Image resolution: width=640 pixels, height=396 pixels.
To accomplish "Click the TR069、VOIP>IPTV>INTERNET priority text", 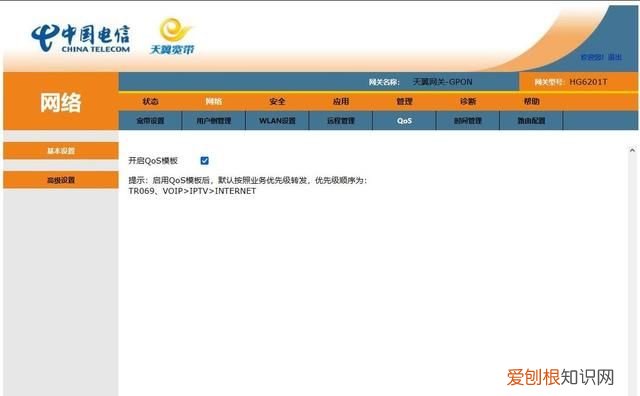I will point(192,191).
